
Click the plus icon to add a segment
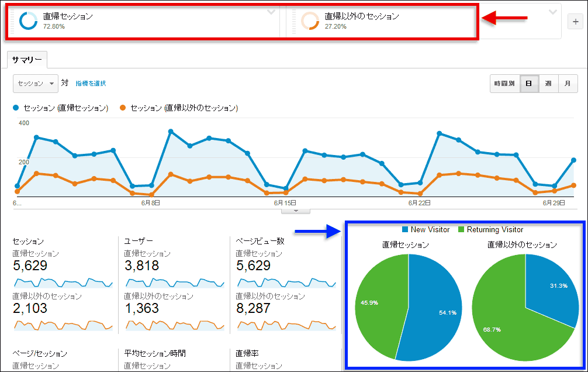coord(575,22)
